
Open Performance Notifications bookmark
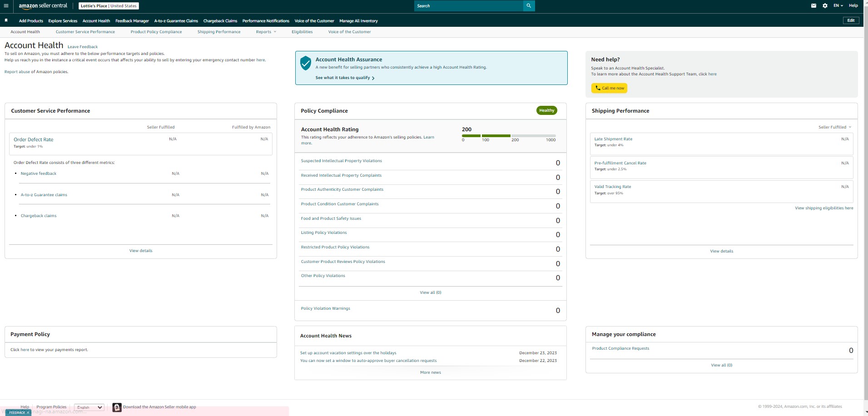[x=266, y=21]
